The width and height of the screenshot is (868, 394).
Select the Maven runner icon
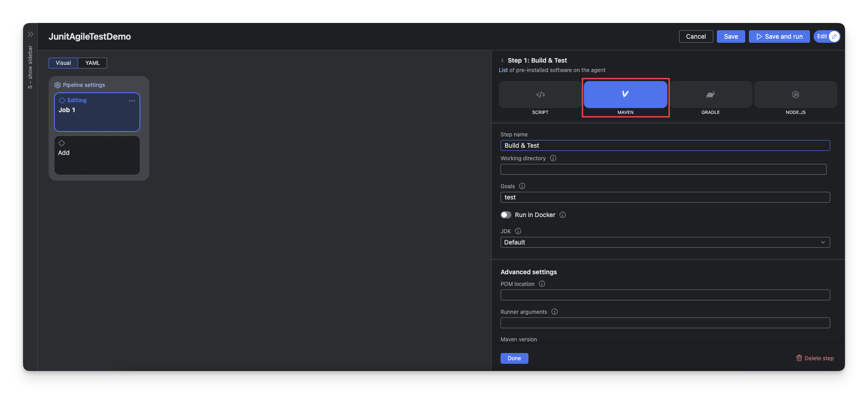click(625, 95)
